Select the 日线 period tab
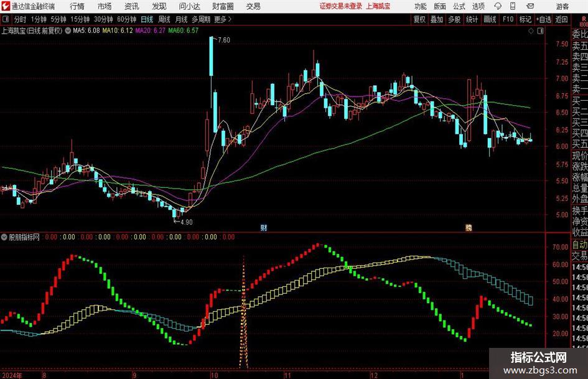The image size is (588, 379). [x=147, y=19]
